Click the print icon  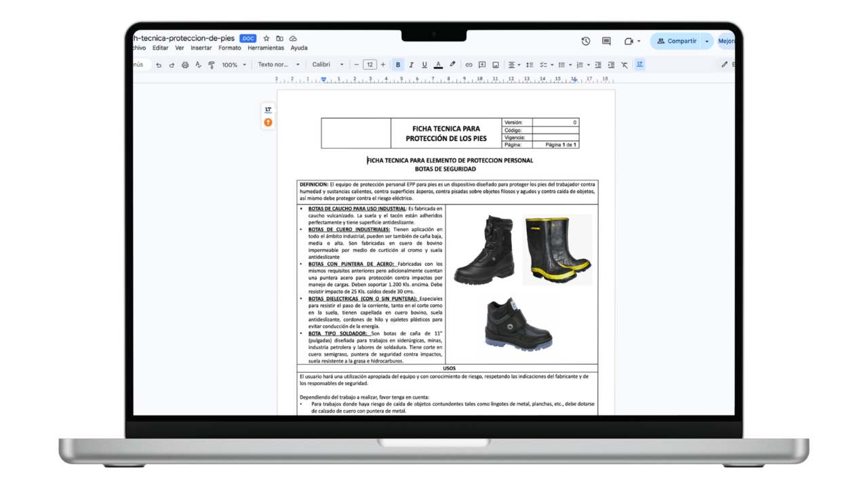point(184,64)
